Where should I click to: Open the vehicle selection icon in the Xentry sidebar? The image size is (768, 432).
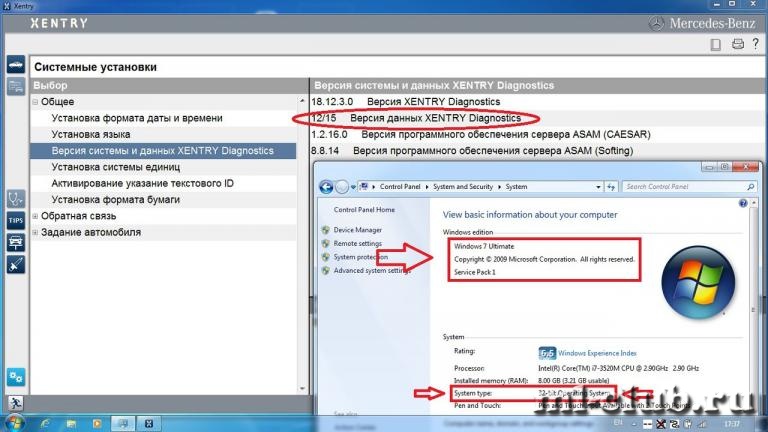16,65
